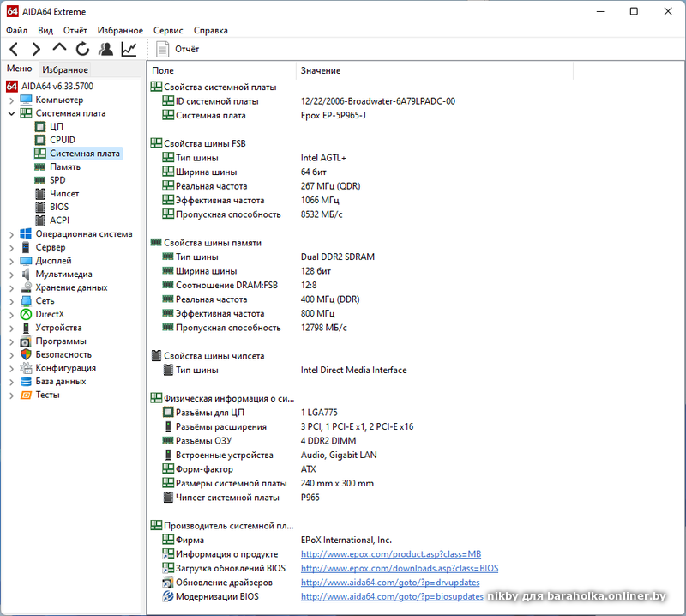Expand the Дисплей tree node
686x616 pixels.
pyautogui.click(x=12, y=261)
